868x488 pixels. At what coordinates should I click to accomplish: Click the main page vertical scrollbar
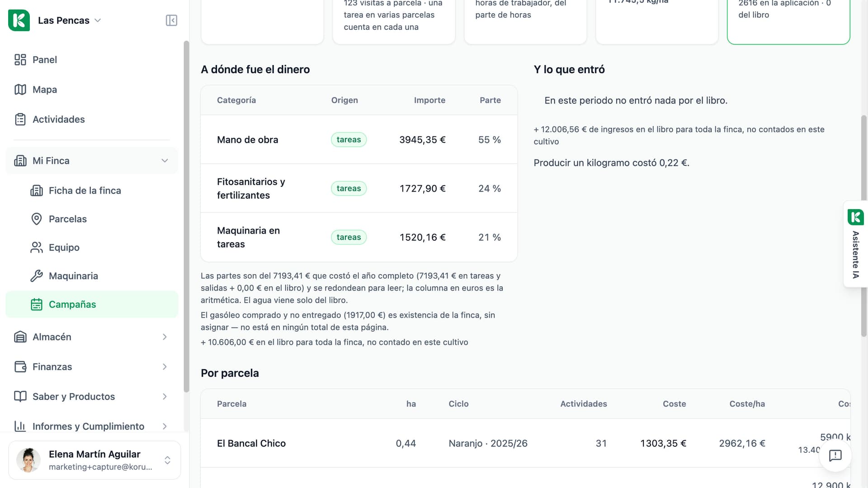pos(863,226)
